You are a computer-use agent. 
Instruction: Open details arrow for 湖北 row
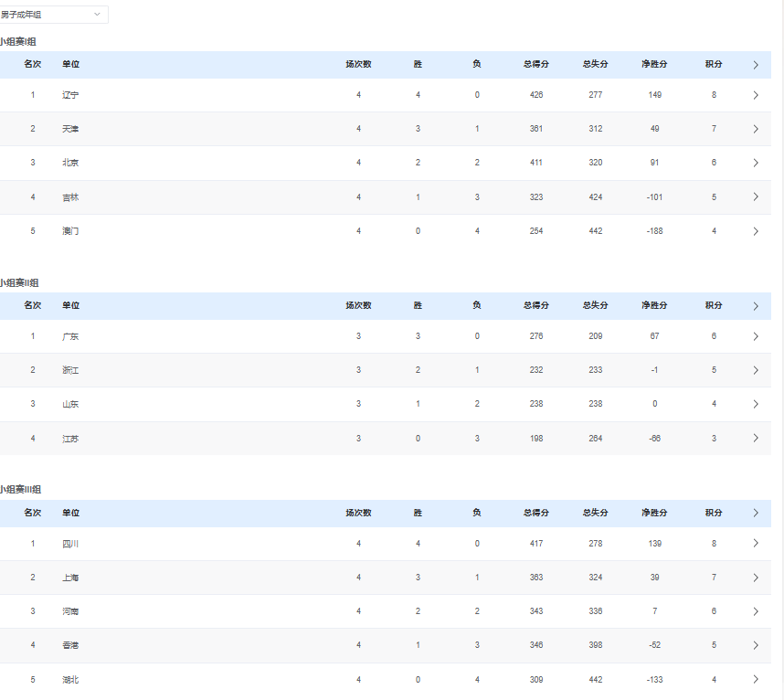pos(756,680)
